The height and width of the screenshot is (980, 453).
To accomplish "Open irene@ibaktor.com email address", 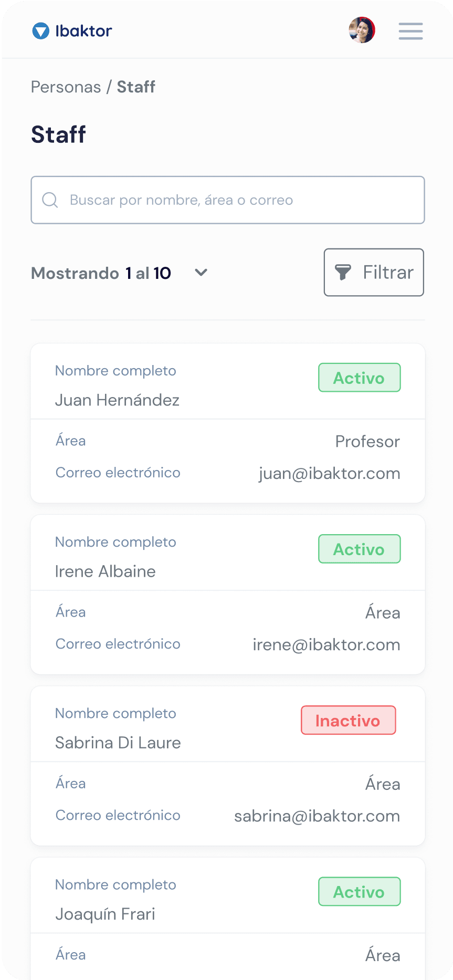I will (x=326, y=644).
